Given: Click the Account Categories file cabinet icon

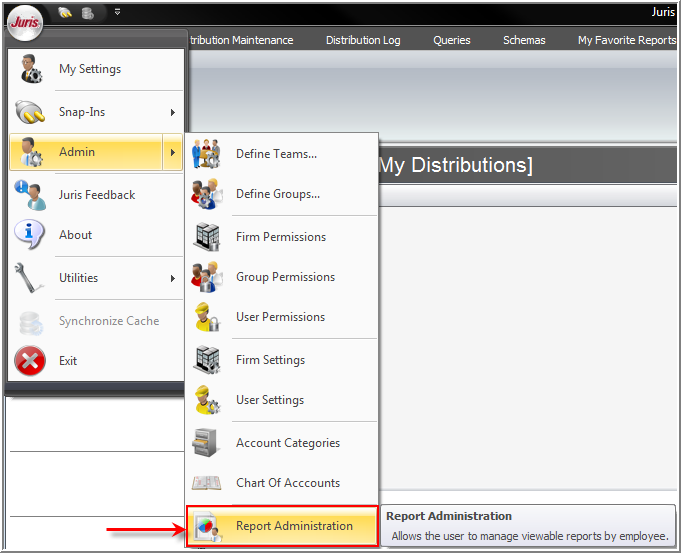Looking at the screenshot, I should pos(207,443).
